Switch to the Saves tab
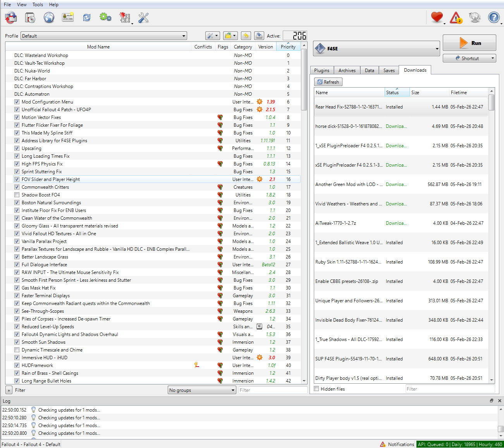Screen dimensions: 504x448 (389, 70)
